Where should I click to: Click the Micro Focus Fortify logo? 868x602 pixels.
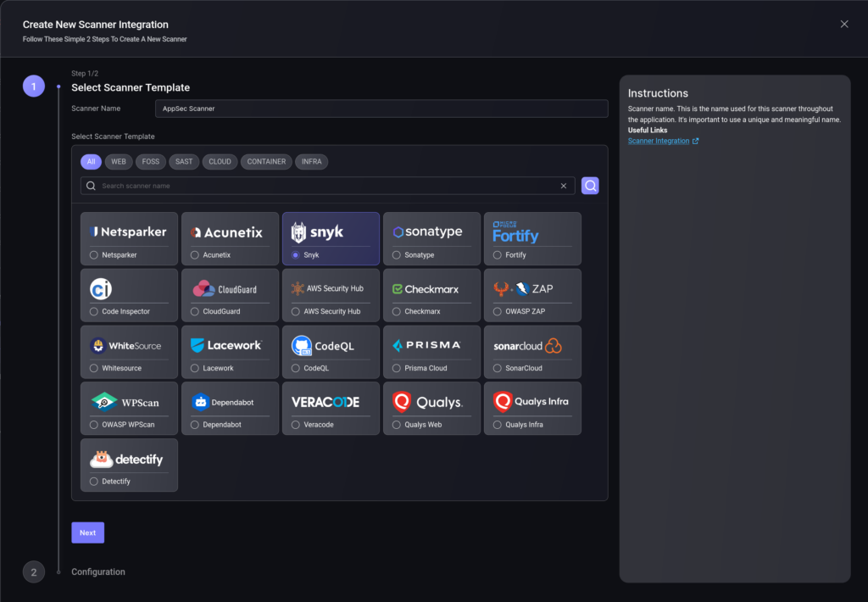[515, 232]
